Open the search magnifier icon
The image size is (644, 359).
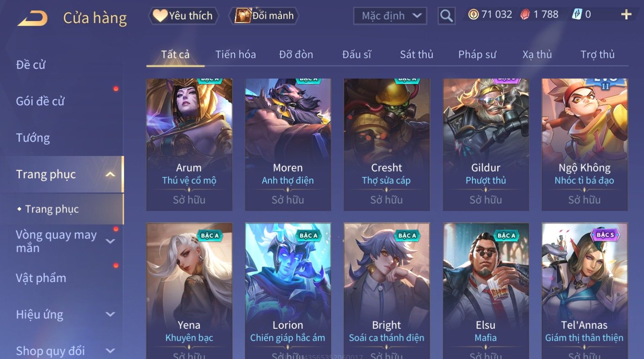coord(446,16)
